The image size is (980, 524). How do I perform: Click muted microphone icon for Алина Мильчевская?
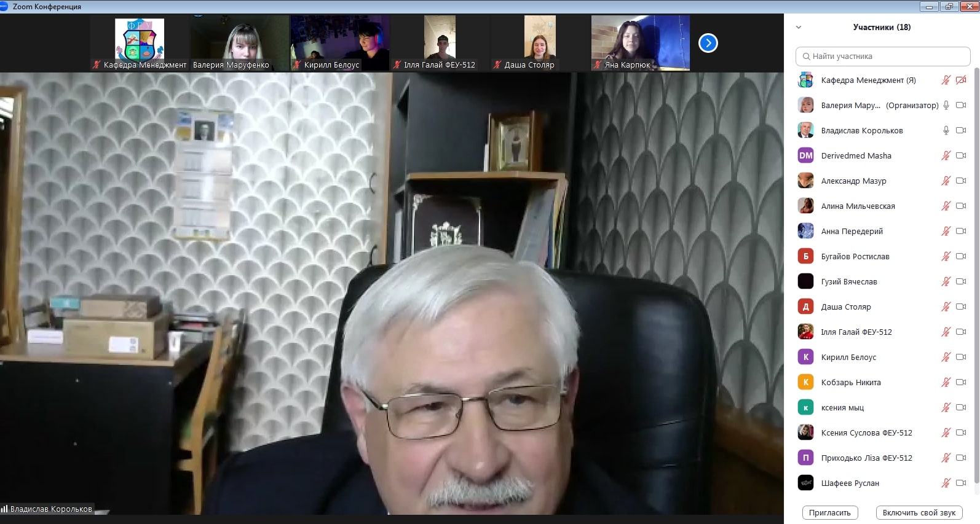click(x=946, y=206)
